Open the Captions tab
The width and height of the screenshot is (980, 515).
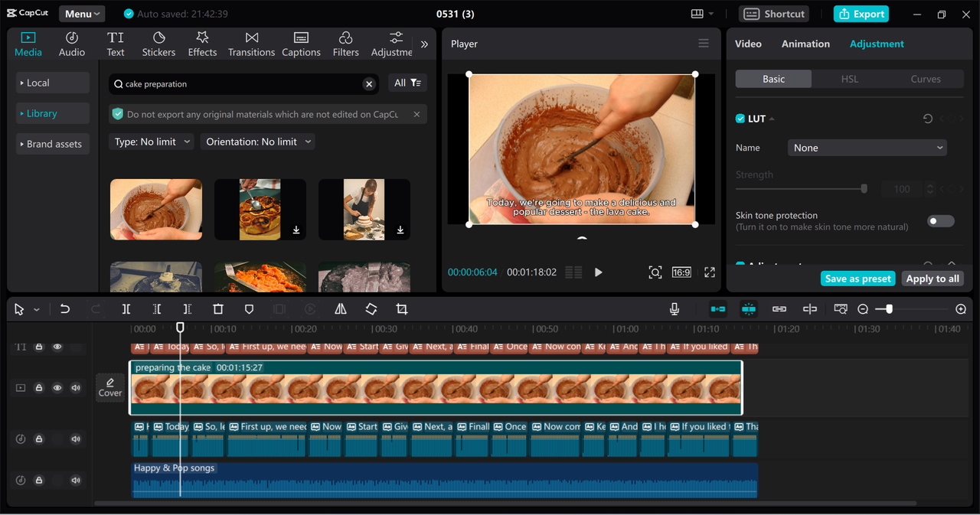(301, 44)
